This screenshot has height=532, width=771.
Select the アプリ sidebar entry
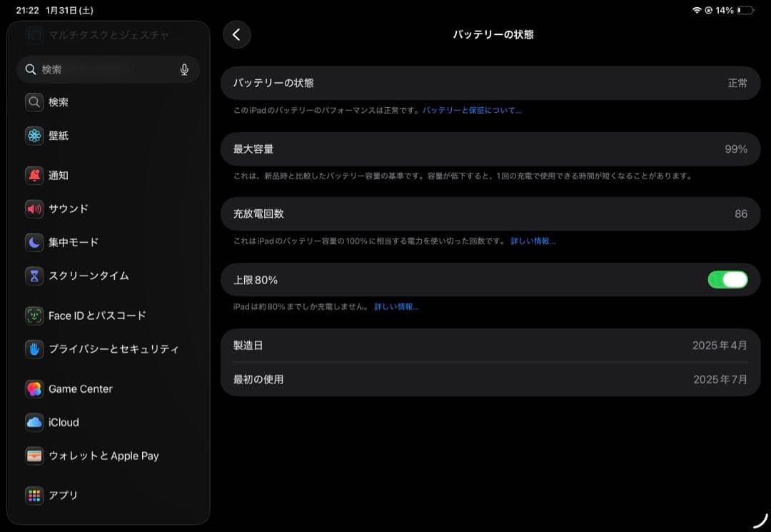pos(34,496)
